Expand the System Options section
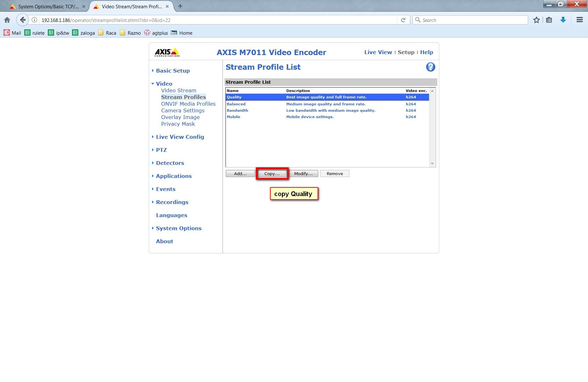The image size is (588, 382). pyautogui.click(x=179, y=228)
